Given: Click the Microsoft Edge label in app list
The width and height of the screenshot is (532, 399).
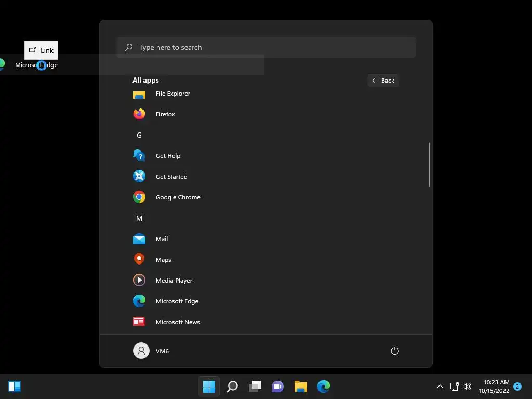Looking at the screenshot, I should 177,301.
